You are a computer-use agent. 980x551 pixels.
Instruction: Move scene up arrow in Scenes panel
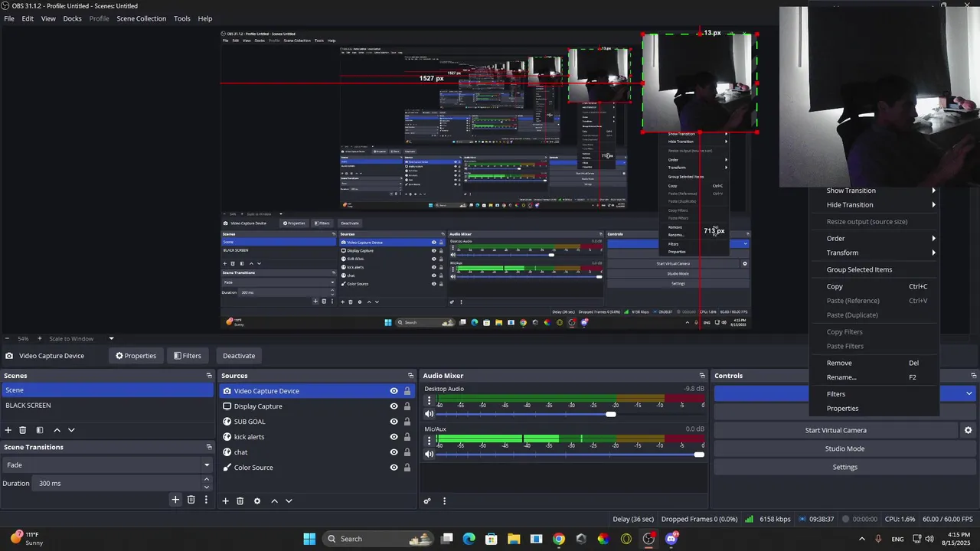click(57, 430)
